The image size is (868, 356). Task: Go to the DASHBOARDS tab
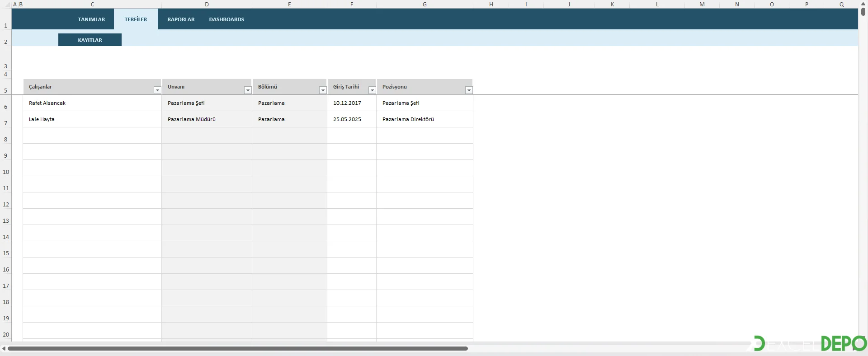(x=226, y=19)
